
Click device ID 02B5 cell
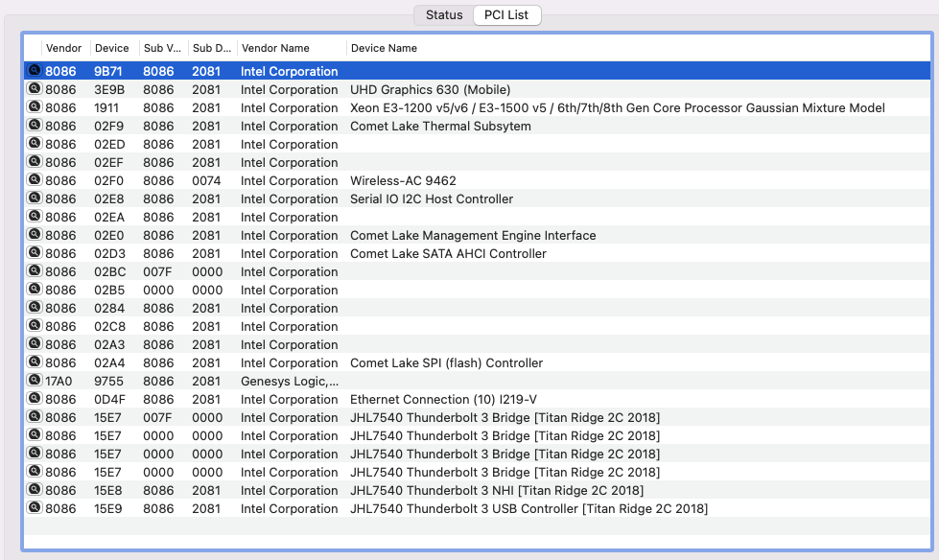tap(109, 290)
